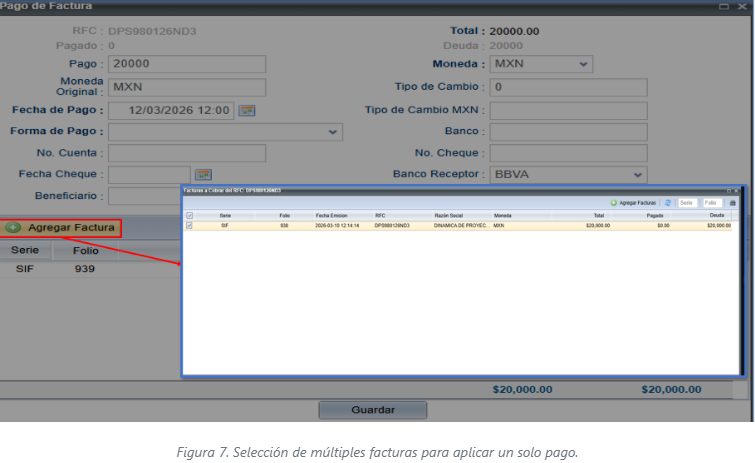755x463 pixels.
Task: Sort by the Fecha Emision column header
Action: [330, 215]
